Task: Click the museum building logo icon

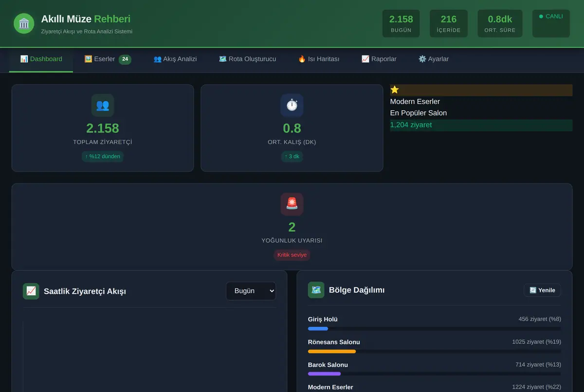Action: (x=24, y=23)
